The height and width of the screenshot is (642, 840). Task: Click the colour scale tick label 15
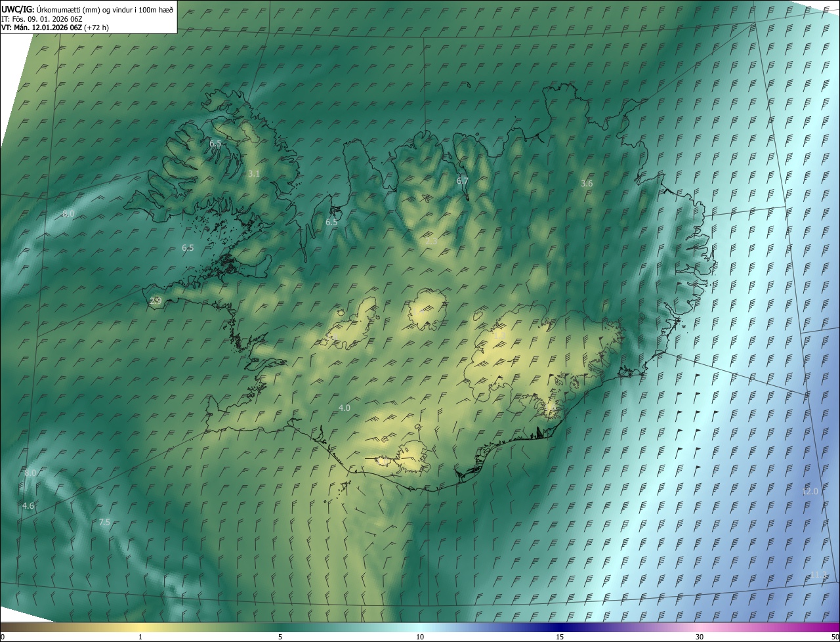pyautogui.click(x=560, y=637)
